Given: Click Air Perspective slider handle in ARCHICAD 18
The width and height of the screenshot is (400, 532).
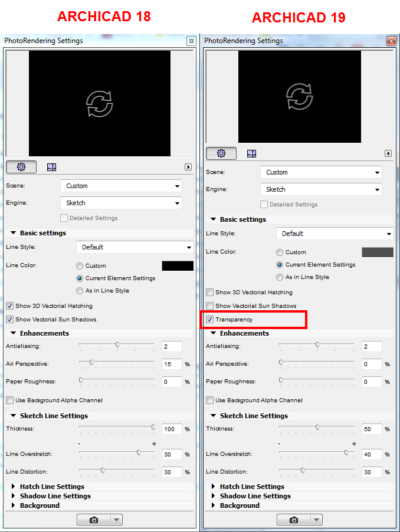Looking at the screenshot, I should pyautogui.click(x=91, y=362).
